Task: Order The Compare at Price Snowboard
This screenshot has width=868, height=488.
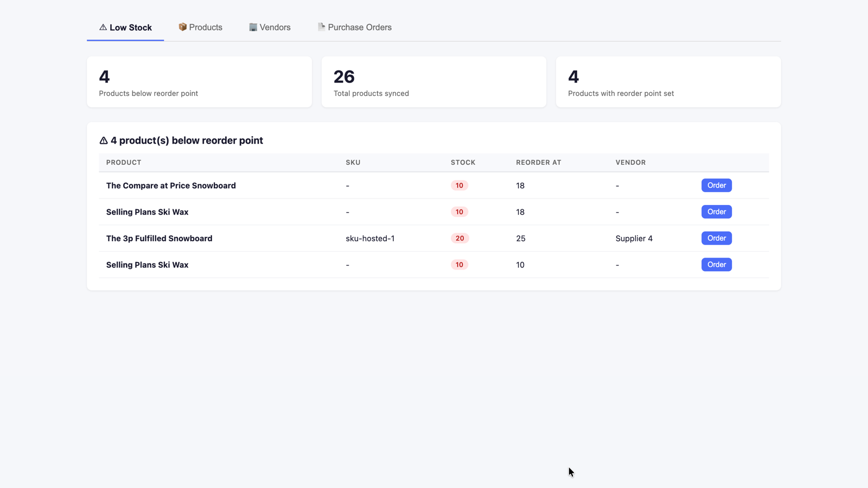Action: [716, 185]
